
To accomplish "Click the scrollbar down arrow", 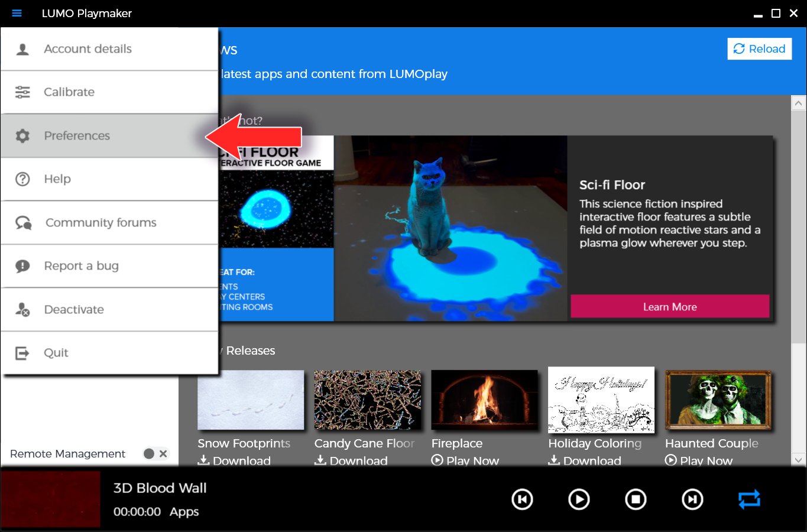I will coord(799,459).
